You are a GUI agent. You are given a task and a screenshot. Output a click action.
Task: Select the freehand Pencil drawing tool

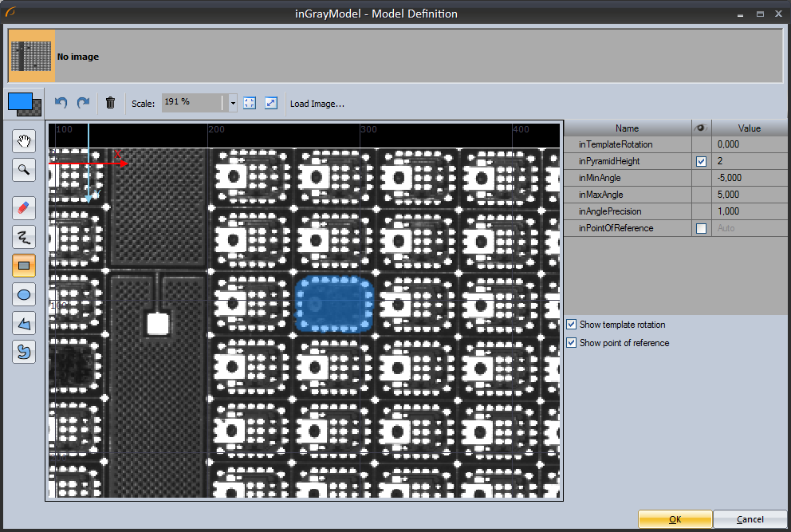coord(24,237)
